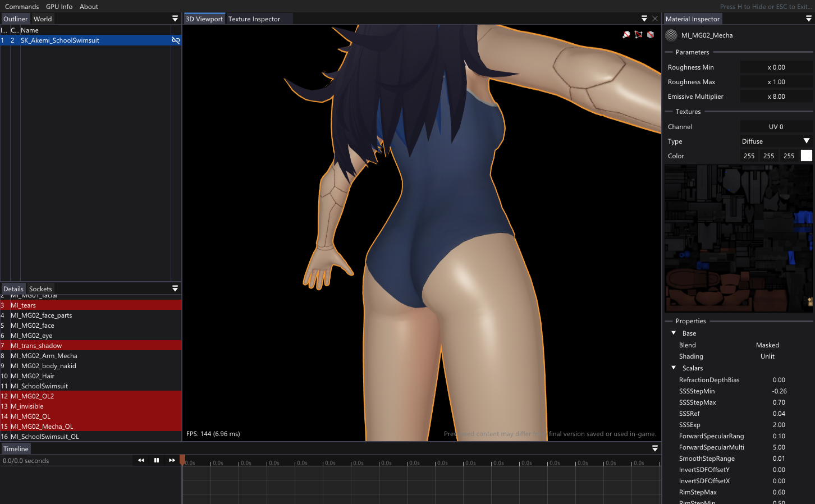Collapse the Scalars properties section
The width and height of the screenshot is (815, 504).
[x=674, y=368]
